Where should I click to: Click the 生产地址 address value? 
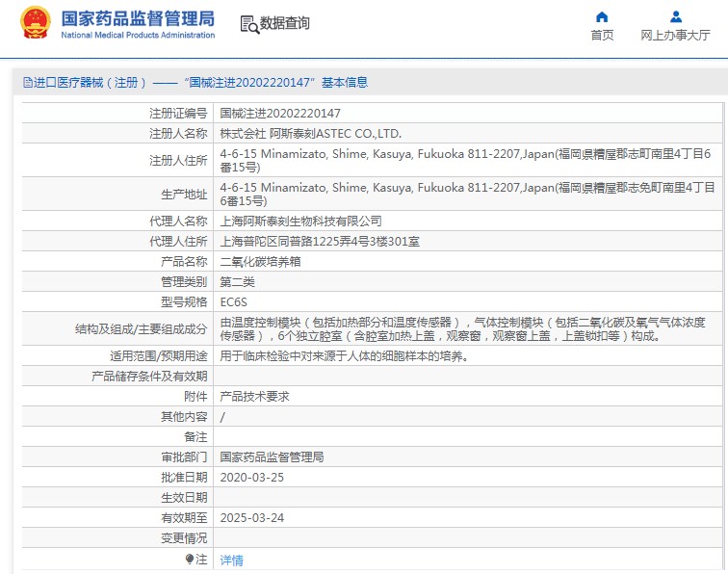(467, 195)
